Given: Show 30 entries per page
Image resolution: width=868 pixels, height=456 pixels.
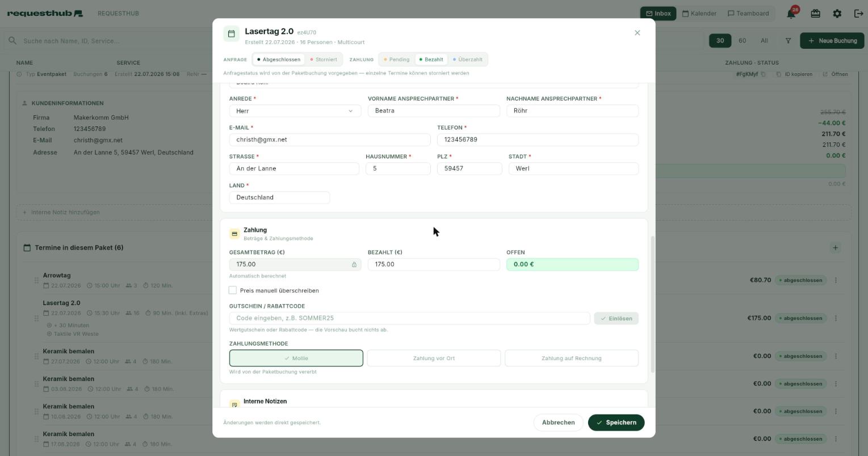Looking at the screenshot, I should click(x=720, y=41).
